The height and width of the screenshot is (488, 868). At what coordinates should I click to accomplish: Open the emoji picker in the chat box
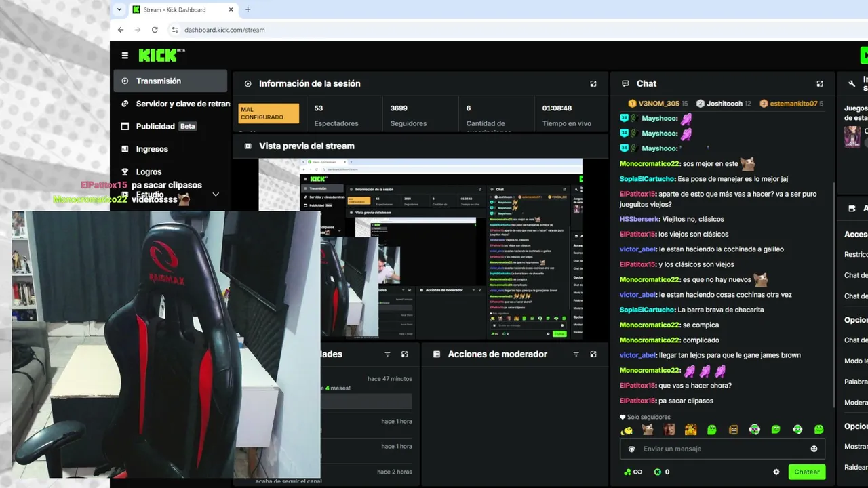pos(814,449)
